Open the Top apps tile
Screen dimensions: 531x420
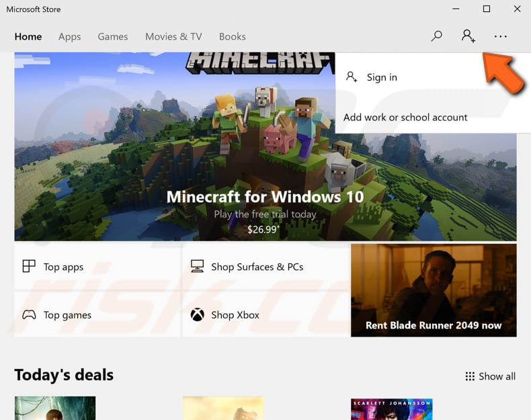click(x=97, y=267)
